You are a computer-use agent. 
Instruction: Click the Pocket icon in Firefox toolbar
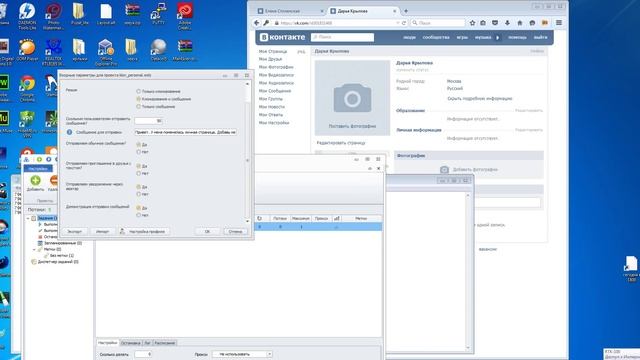495,23
